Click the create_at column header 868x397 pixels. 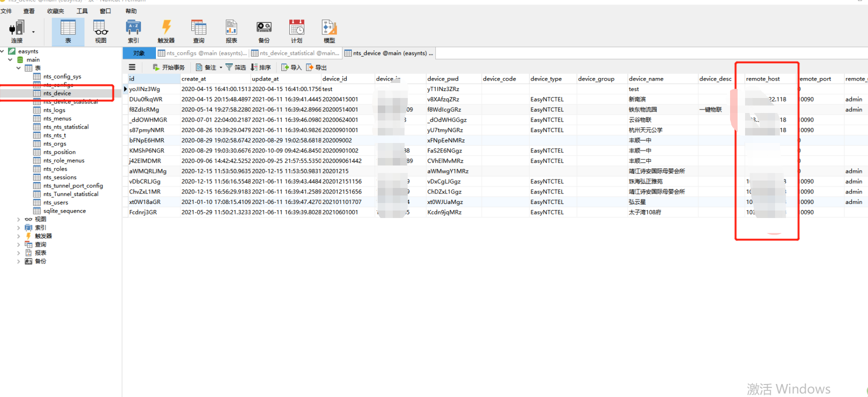pos(215,78)
